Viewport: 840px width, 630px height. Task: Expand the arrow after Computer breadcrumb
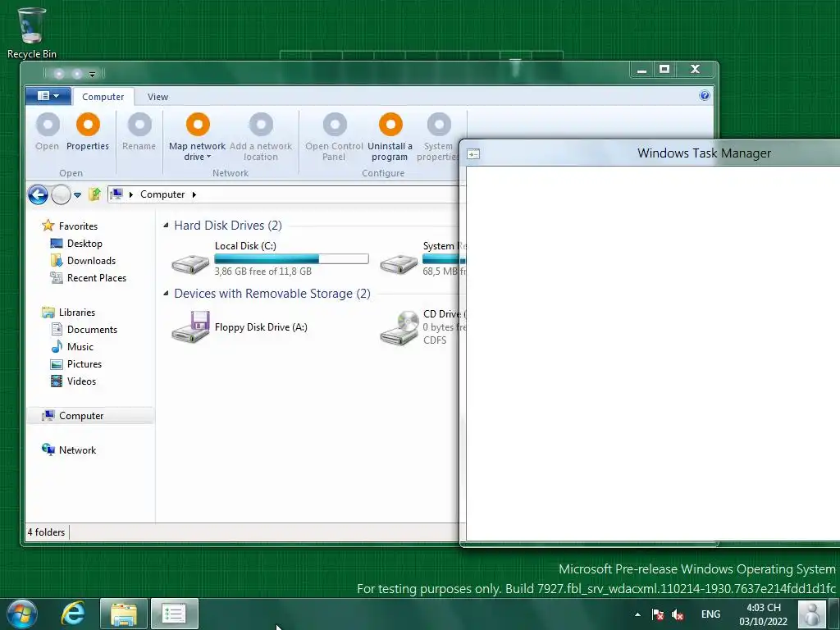pos(194,194)
